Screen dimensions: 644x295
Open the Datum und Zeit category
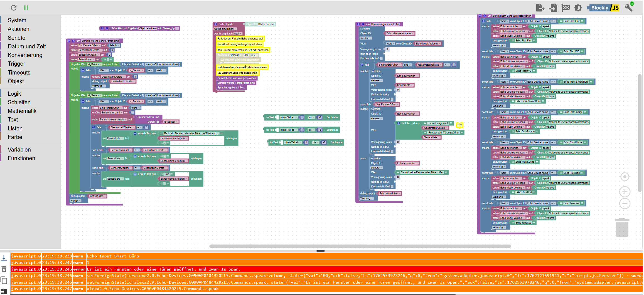[x=27, y=46]
